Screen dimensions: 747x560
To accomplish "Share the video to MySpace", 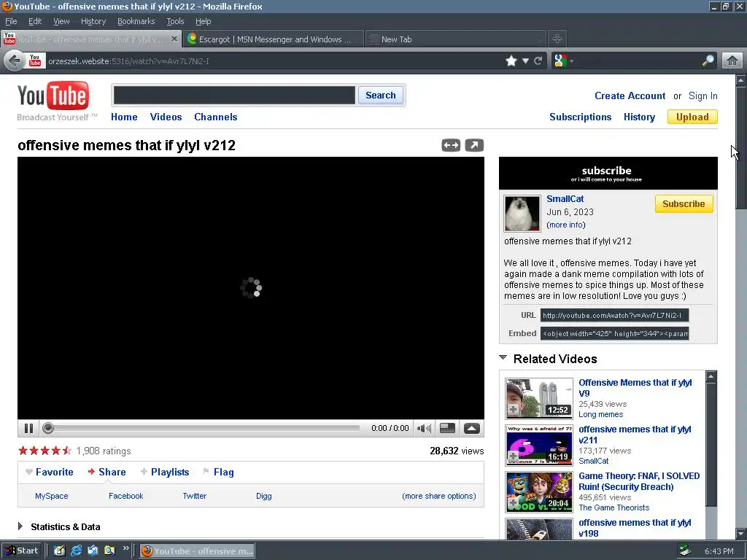I will [52, 496].
